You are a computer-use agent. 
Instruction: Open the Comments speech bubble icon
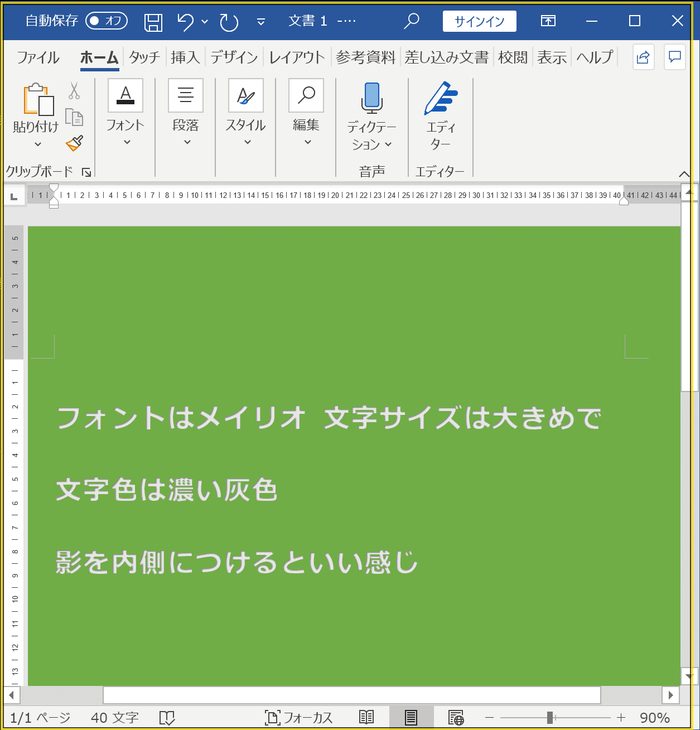point(675,57)
